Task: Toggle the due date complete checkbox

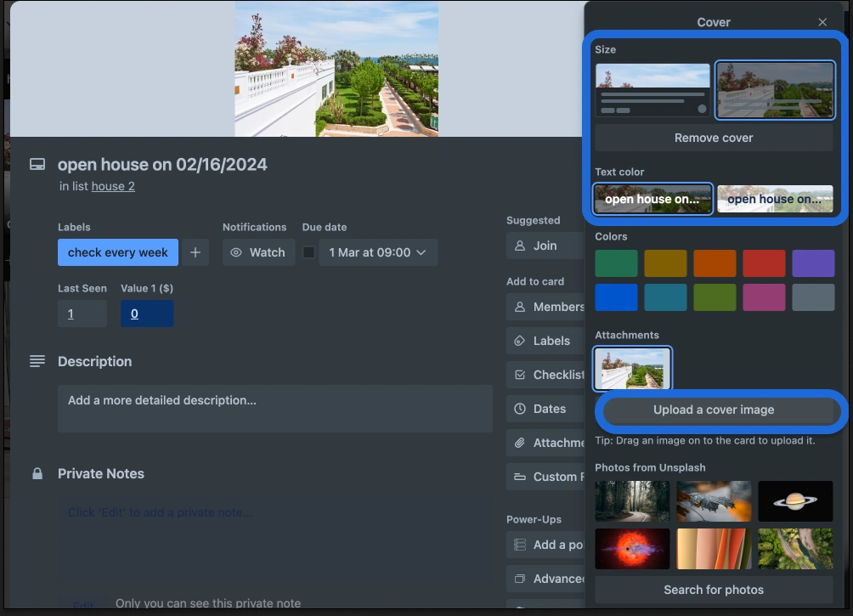Action: pyautogui.click(x=308, y=252)
